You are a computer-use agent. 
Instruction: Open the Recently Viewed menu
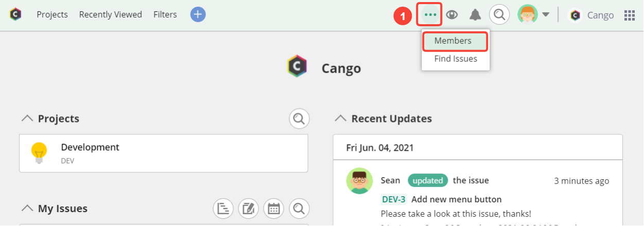click(111, 14)
